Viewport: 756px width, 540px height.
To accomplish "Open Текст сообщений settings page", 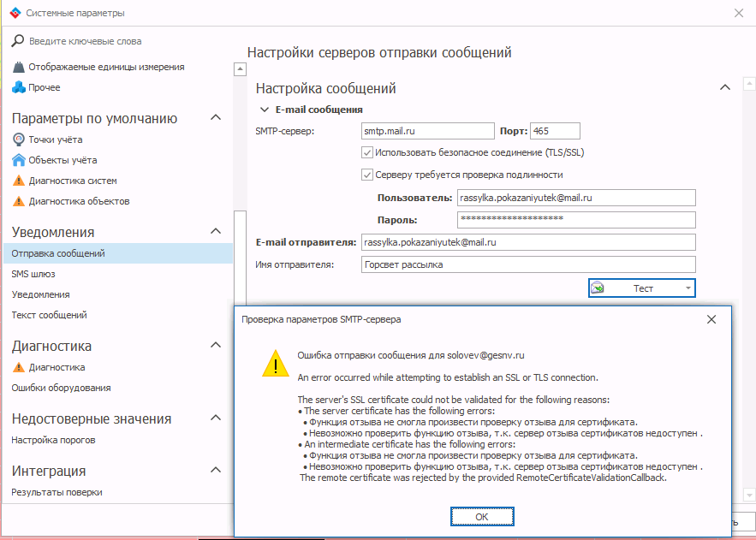I will tap(49, 315).
